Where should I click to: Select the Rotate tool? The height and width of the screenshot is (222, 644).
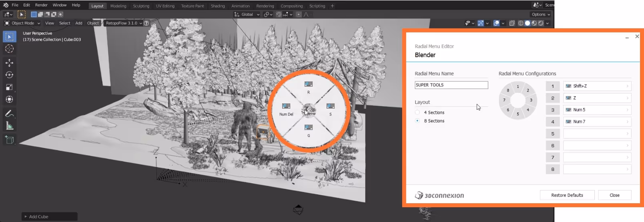[9, 75]
